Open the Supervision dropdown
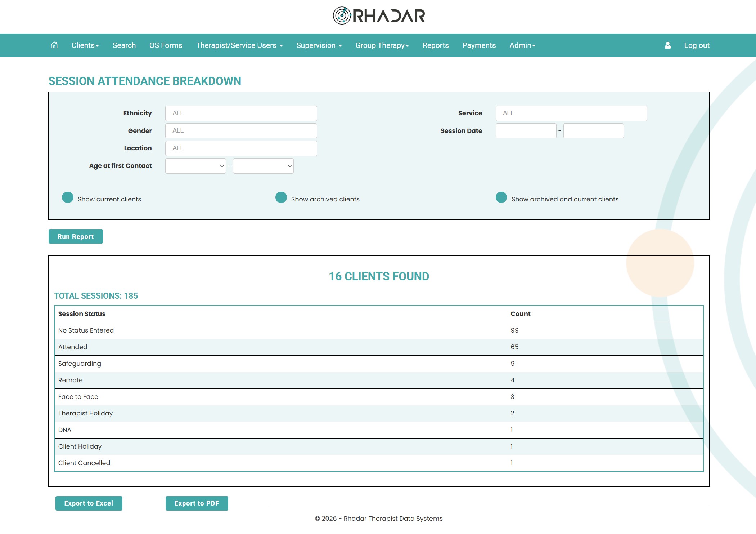The image size is (756, 534). click(319, 45)
